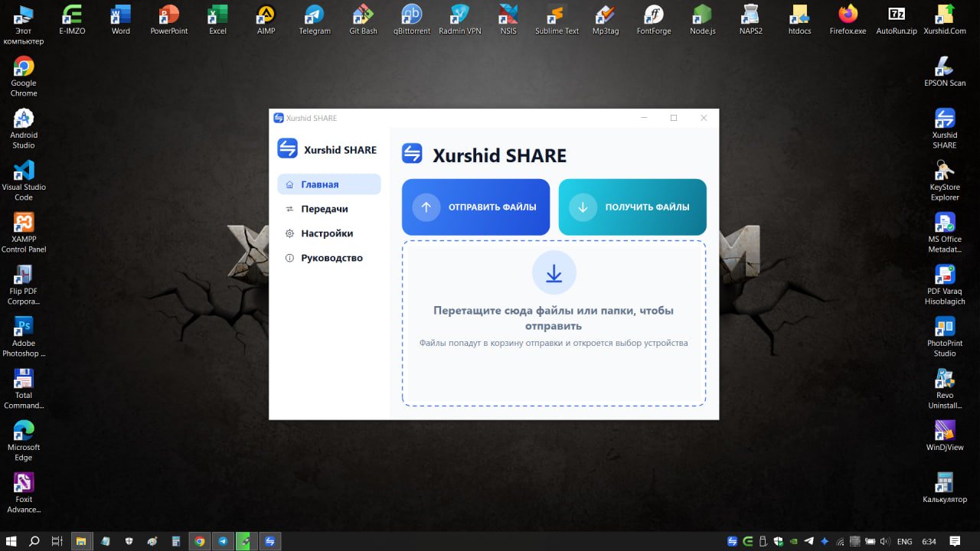Open the Главная section in the sidebar
The width and height of the screenshot is (980, 551).
[329, 184]
